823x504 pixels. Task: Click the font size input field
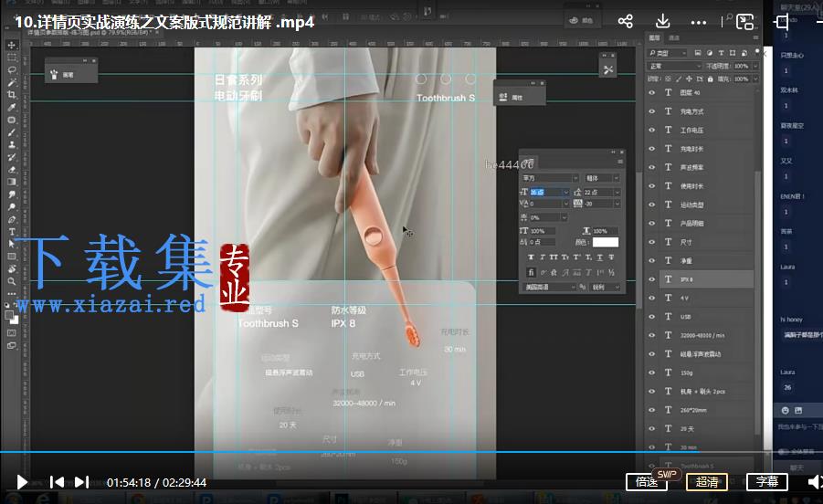point(546,193)
